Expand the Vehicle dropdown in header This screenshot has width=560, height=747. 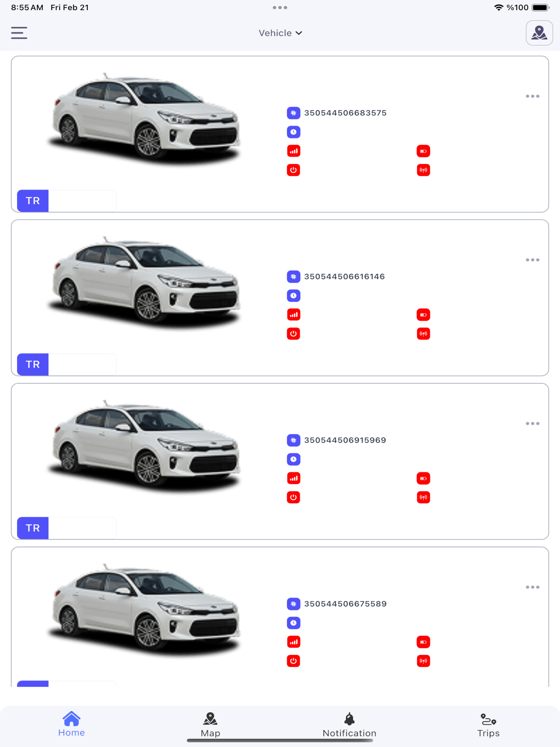tap(280, 33)
